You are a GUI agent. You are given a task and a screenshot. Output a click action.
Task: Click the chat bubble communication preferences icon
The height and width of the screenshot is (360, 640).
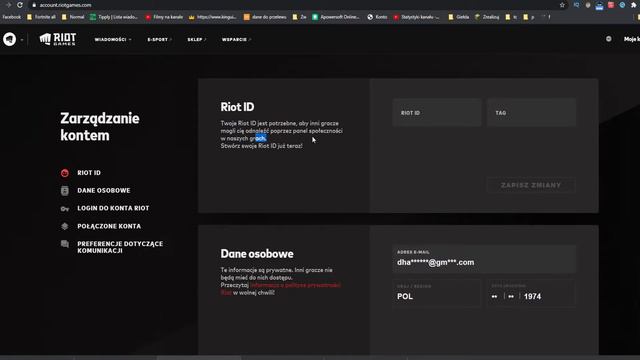pos(64,244)
